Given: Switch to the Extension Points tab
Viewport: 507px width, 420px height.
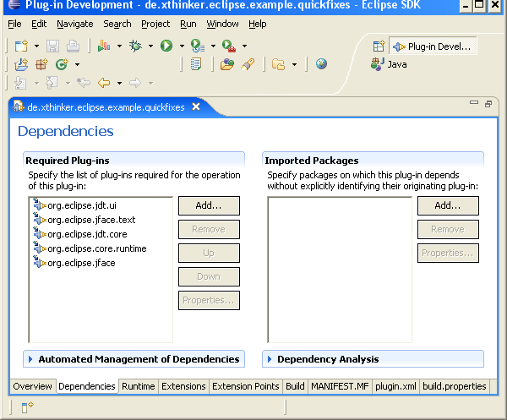Looking at the screenshot, I should tap(245, 386).
